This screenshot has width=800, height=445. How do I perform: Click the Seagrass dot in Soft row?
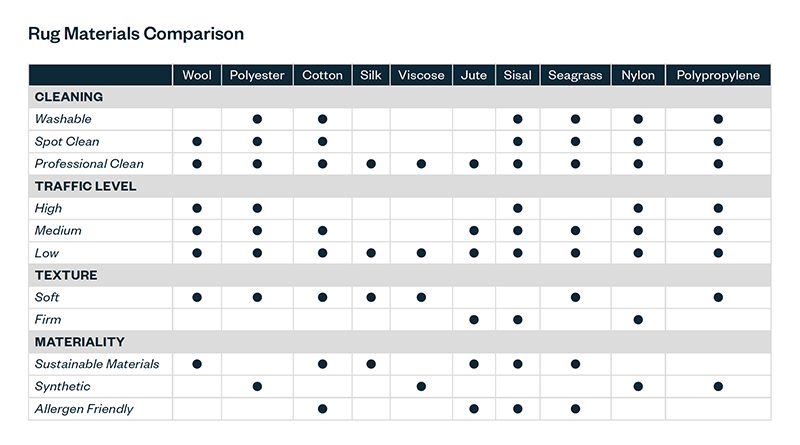pyautogui.click(x=575, y=298)
